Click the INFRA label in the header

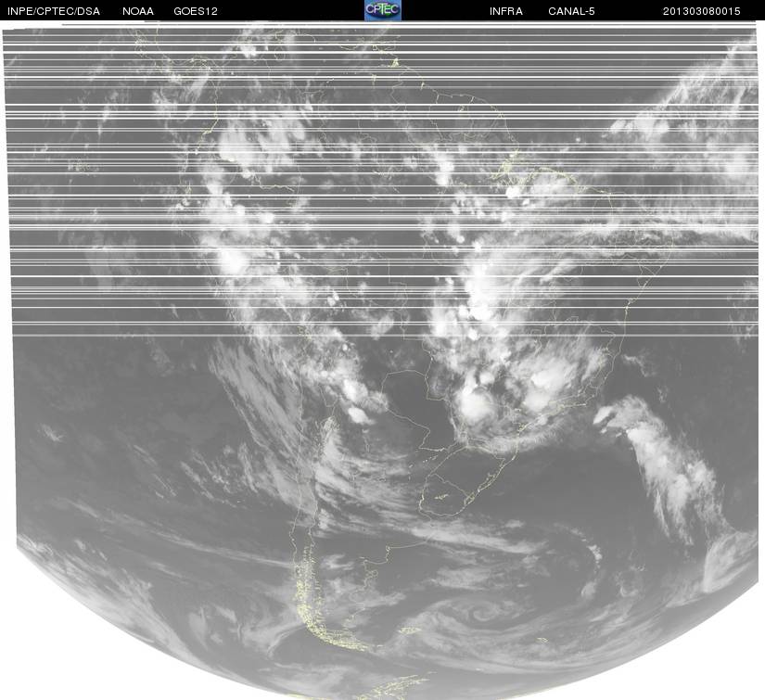tap(506, 11)
